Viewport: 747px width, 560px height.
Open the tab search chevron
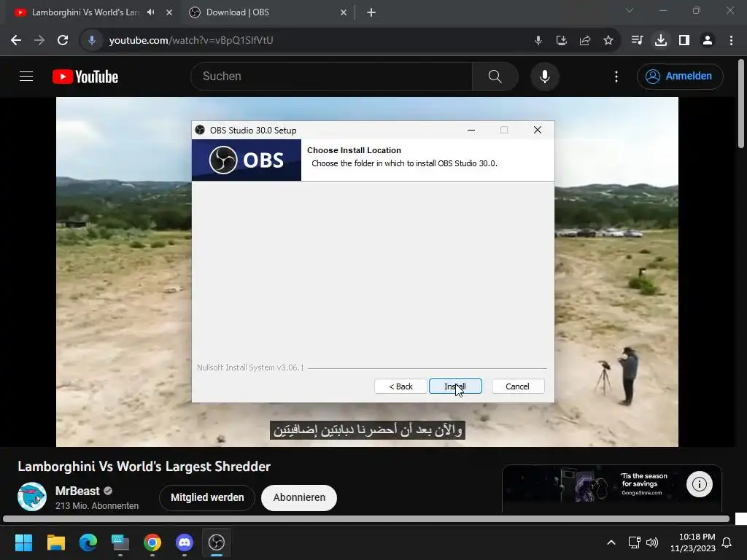tap(630, 10)
